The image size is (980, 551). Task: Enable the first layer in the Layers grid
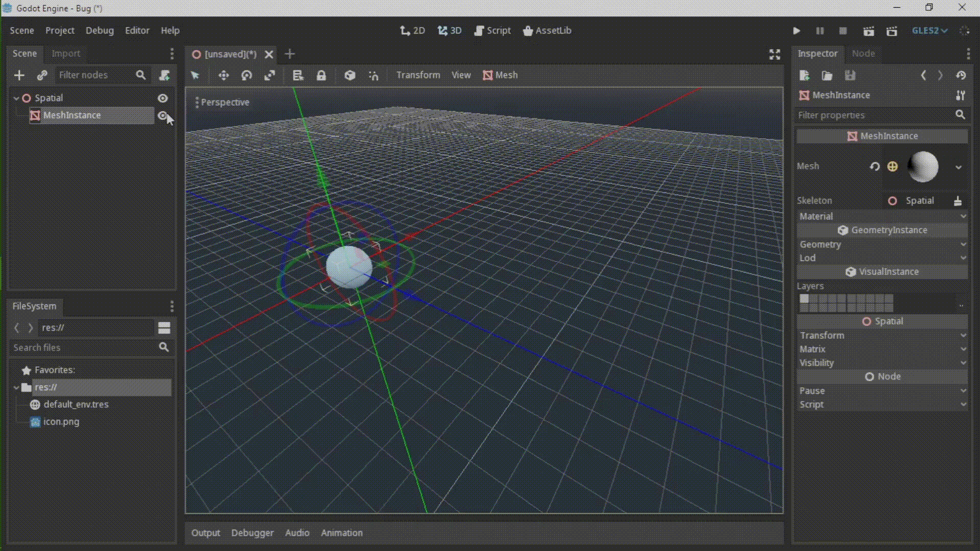803,299
